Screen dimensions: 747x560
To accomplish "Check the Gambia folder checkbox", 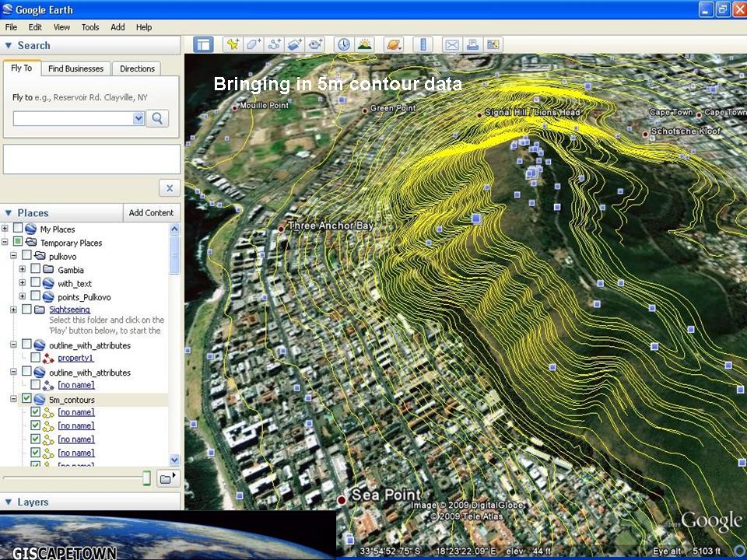I will coord(35,268).
